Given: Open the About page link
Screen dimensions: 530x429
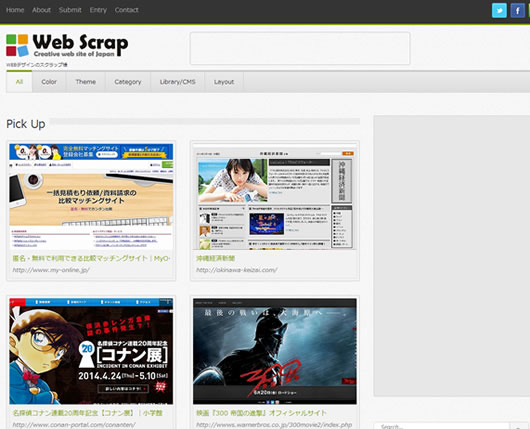Looking at the screenshot, I should (41, 10).
